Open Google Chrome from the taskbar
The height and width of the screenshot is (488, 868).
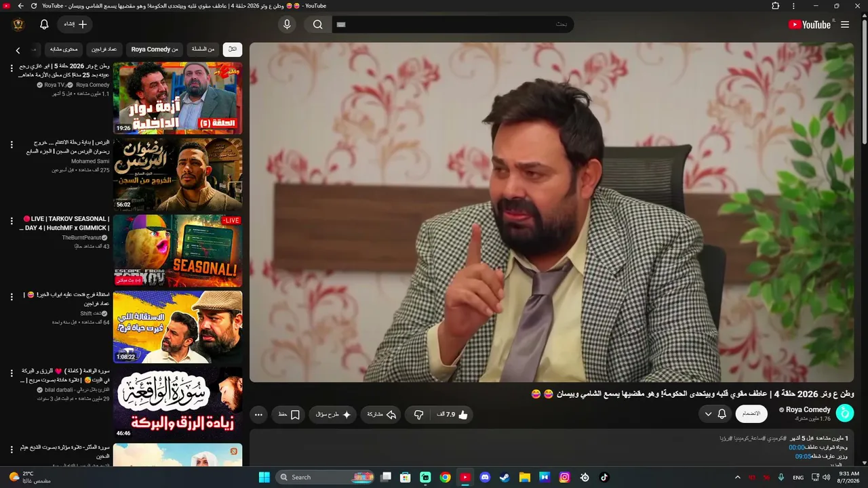click(x=445, y=477)
